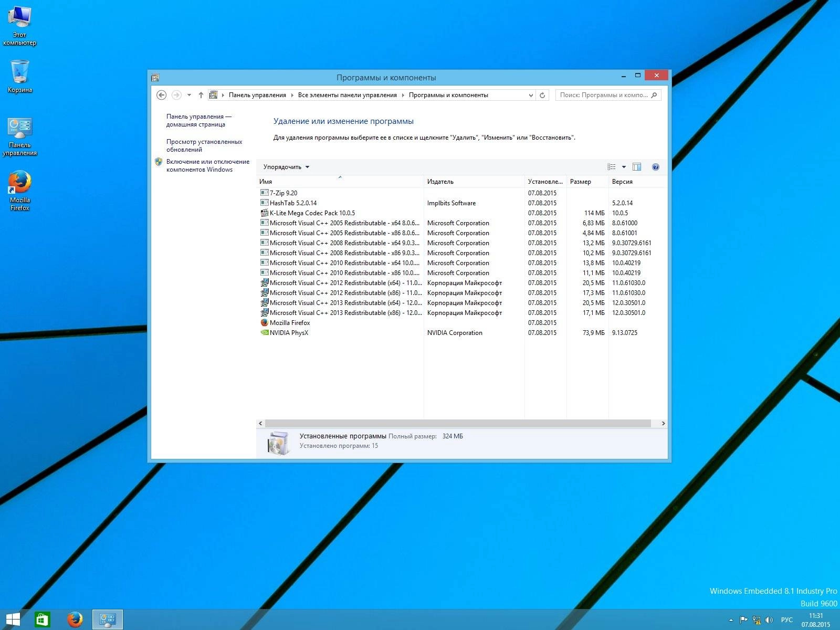Launch Firefox from the taskbar

pos(75,619)
